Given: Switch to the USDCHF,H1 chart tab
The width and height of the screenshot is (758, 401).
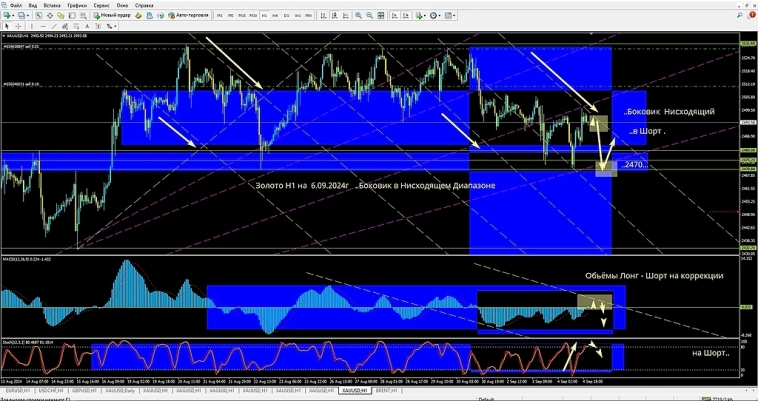Looking at the screenshot, I should pyautogui.click(x=52, y=390).
